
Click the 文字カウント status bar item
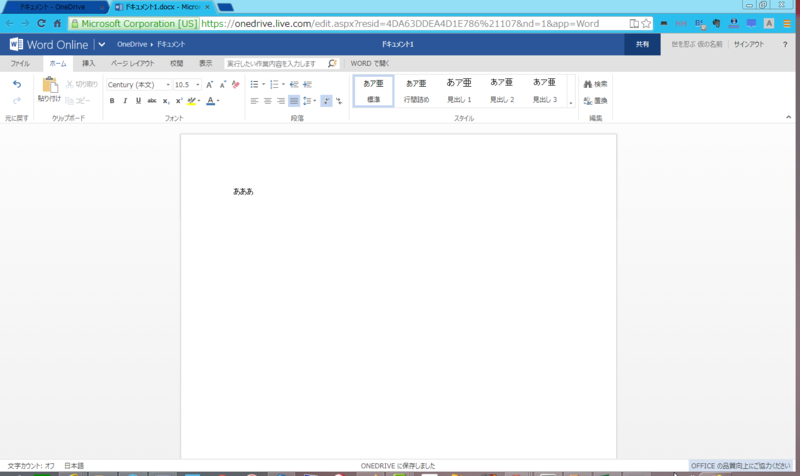coord(31,466)
